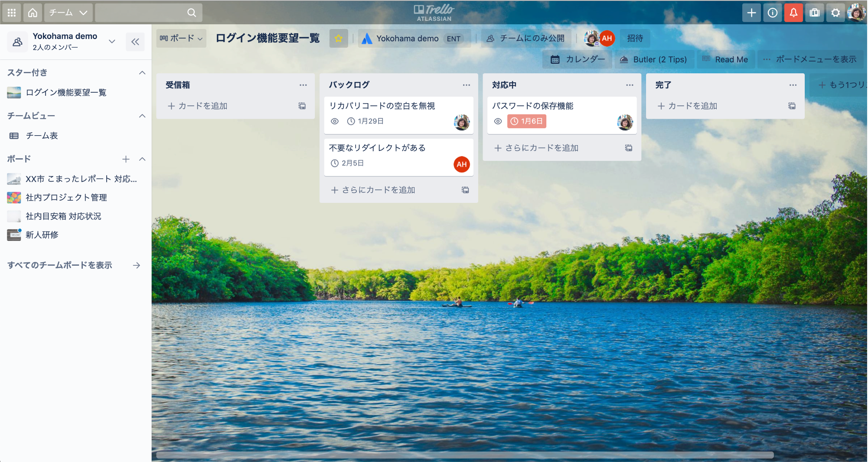Open the チーム dropdown in top bar
The width and height of the screenshot is (868, 462).
coord(68,13)
